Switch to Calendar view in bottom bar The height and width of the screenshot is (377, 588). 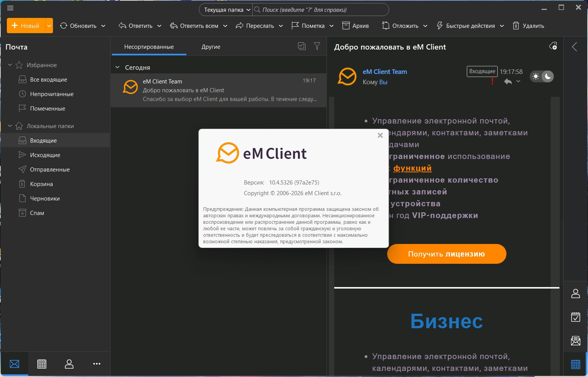42,364
